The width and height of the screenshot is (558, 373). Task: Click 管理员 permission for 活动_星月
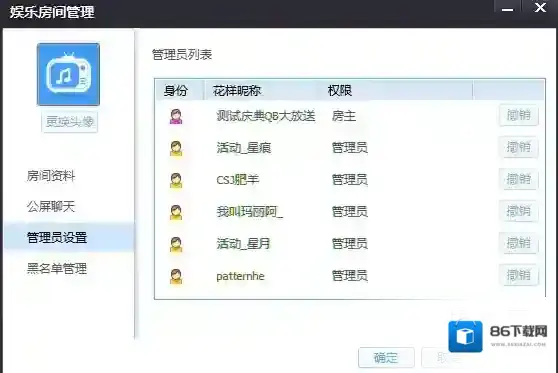tap(350, 244)
